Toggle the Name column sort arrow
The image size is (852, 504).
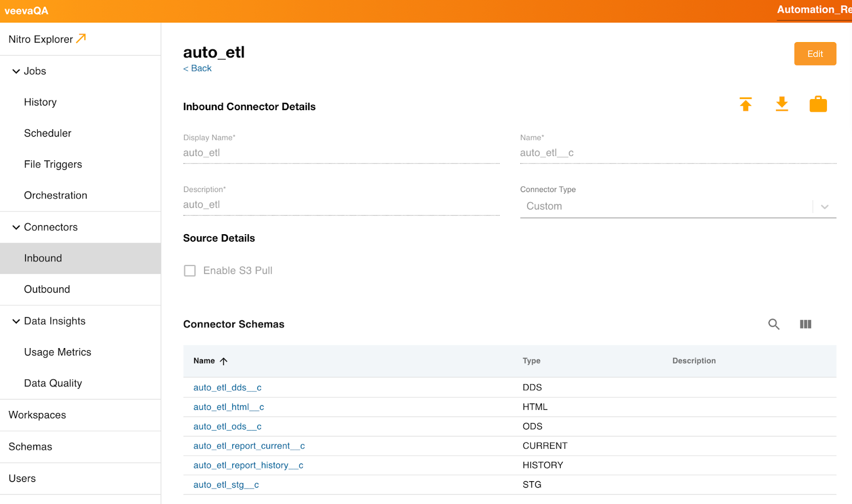(x=224, y=361)
